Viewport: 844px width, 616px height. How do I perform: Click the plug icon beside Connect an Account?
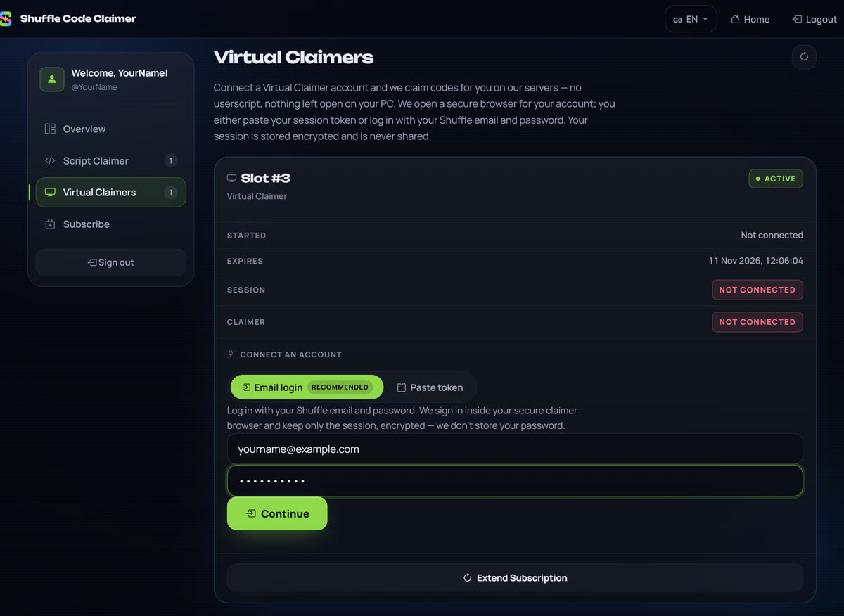[231, 354]
